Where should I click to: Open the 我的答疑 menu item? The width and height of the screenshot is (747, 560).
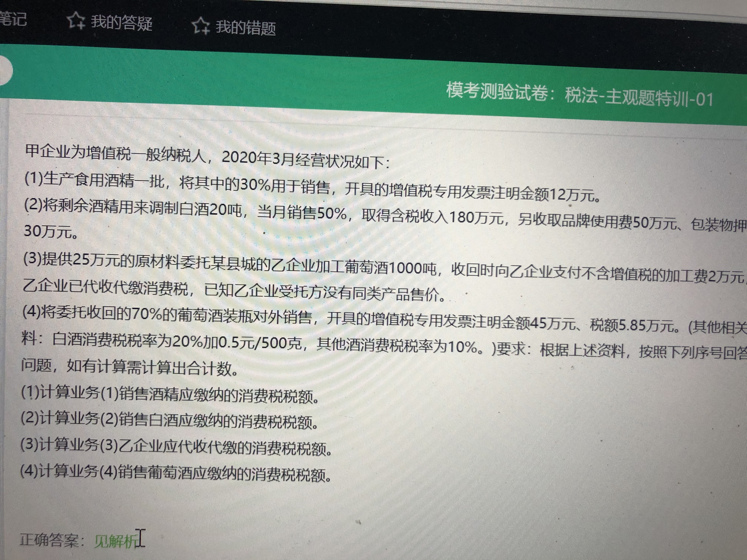[122, 23]
